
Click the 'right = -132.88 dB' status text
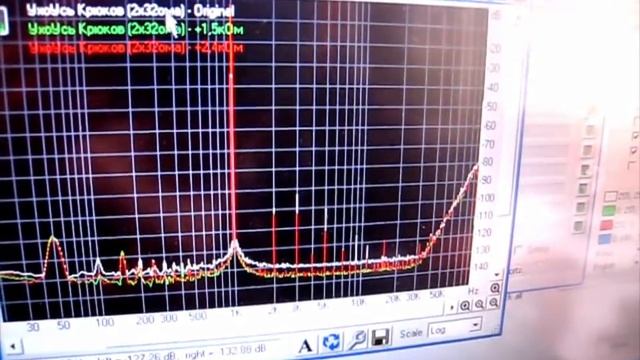coord(225,352)
